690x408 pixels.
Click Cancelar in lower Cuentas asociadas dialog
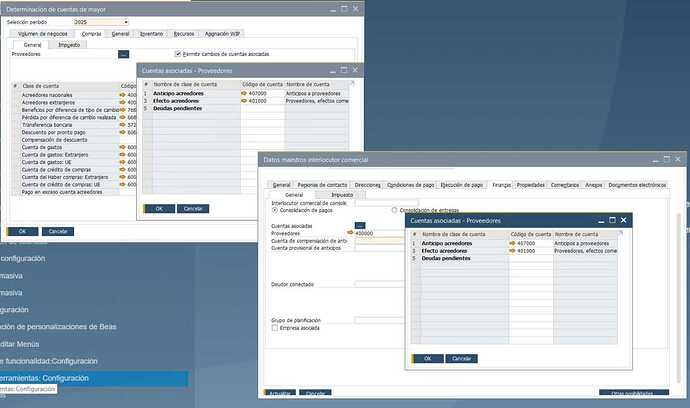pos(460,358)
